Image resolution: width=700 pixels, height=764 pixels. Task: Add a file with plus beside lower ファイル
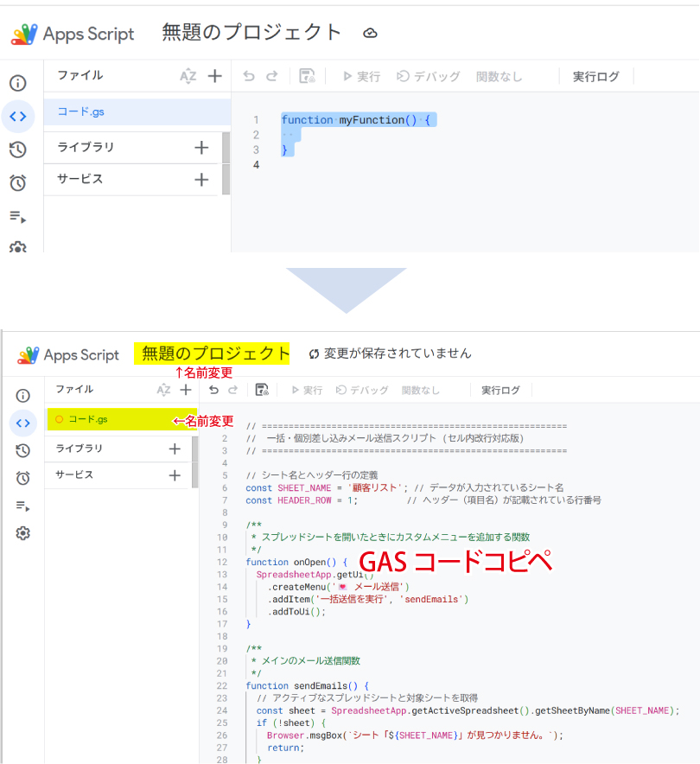[185, 391]
